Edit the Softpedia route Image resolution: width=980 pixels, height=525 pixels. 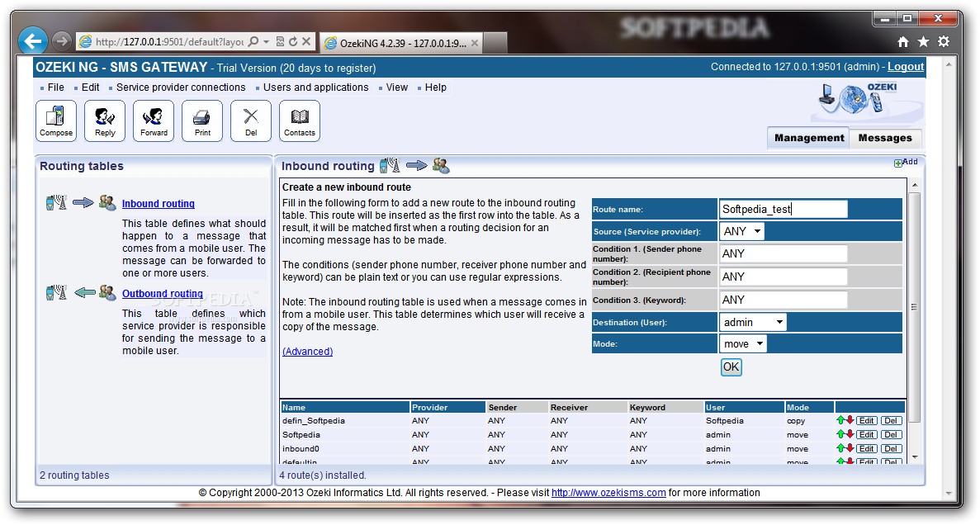tap(866, 434)
